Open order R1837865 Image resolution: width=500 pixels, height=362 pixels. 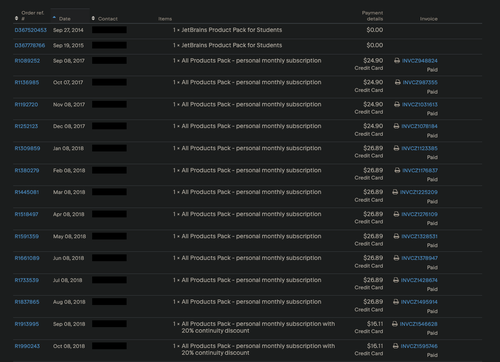(x=27, y=302)
